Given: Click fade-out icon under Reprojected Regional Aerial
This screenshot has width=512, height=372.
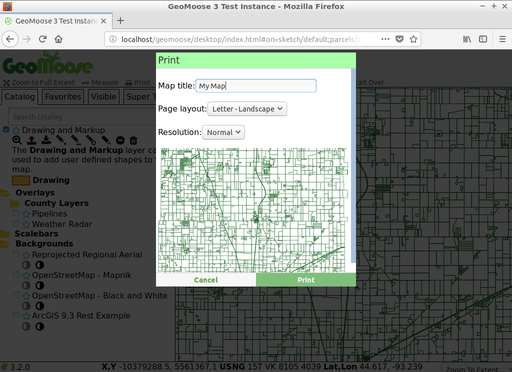Looking at the screenshot, I should click(x=26, y=265).
